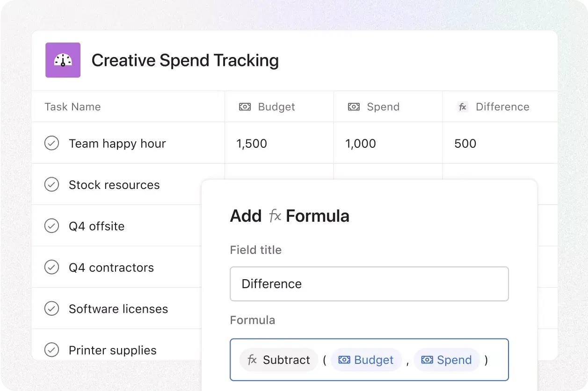Toggle the Software licenses completion checkmark
This screenshot has height=391, width=588.
click(51, 309)
